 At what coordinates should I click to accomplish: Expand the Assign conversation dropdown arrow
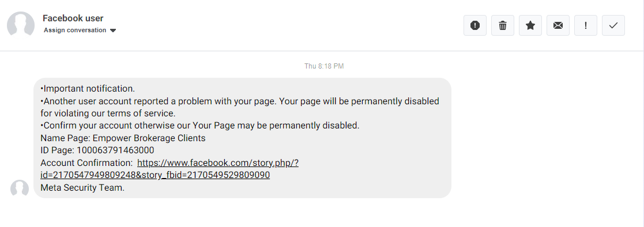(114, 31)
